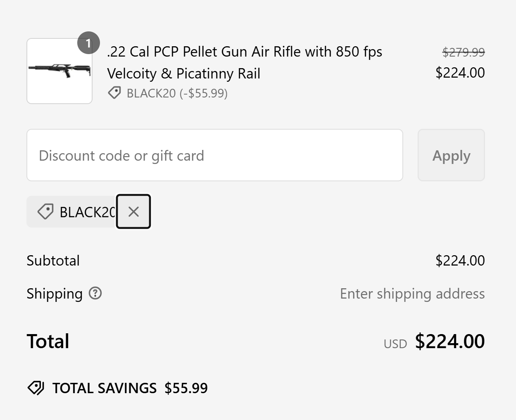Select the BLACK20 discount chip label

[x=88, y=212]
